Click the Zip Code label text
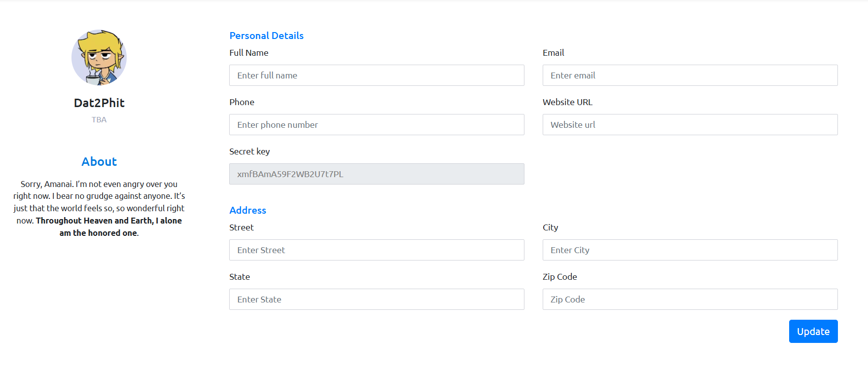 [559, 277]
